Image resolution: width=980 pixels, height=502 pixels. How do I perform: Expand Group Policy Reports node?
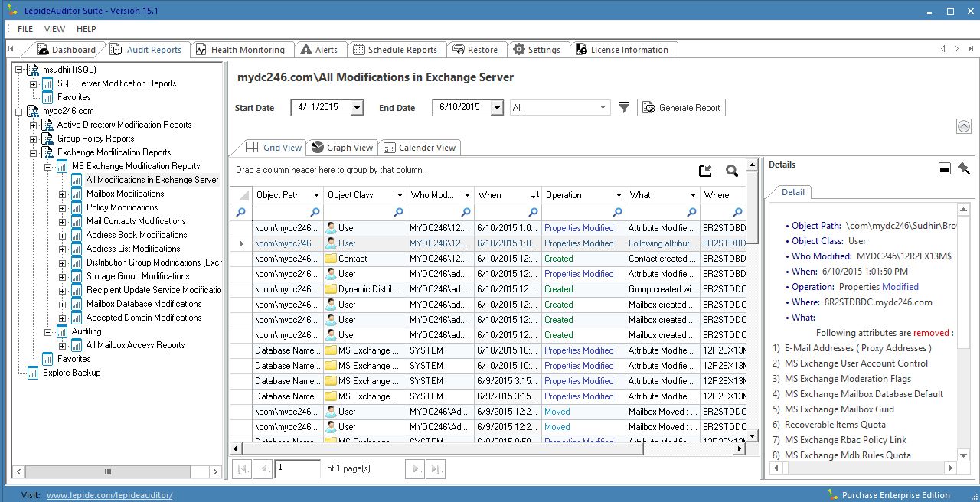tap(33, 139)
